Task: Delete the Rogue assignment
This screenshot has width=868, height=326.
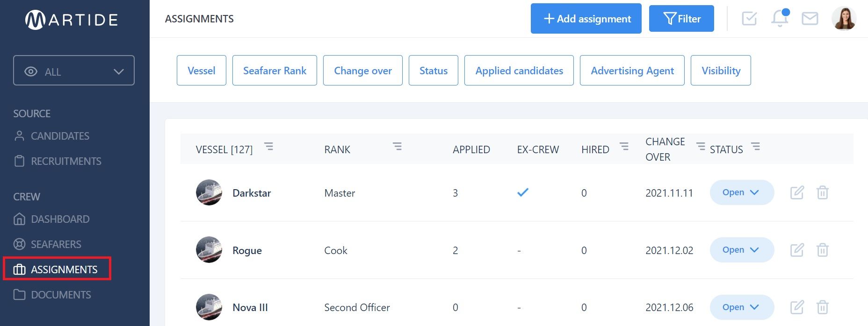Action: coord(823,250)
